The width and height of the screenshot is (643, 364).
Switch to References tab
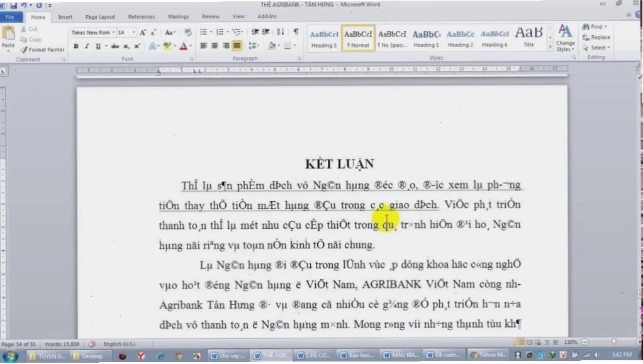[x=142, y=17]
